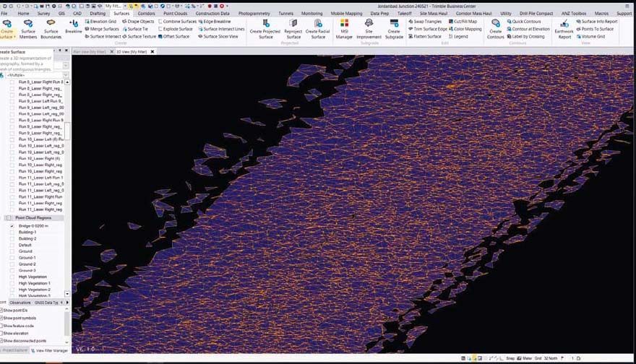
Task: Select the Breakline tool
Action: (x=74, y=26)
